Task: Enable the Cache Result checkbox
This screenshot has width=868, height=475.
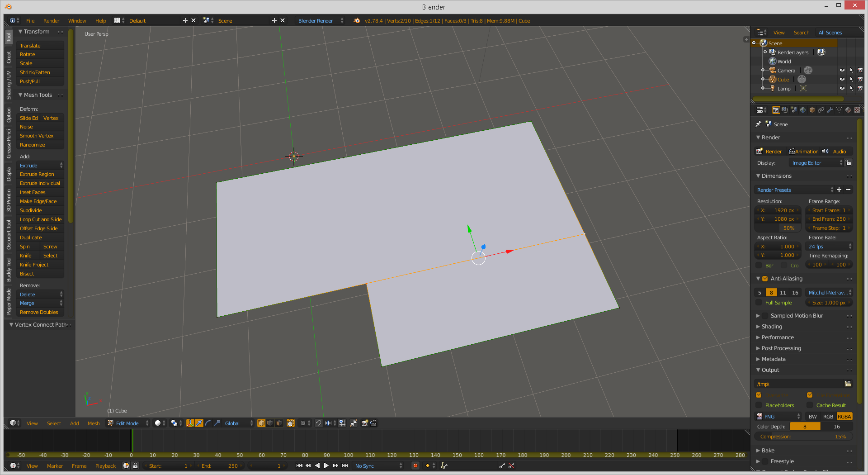Action: click(x=810, y=405)
